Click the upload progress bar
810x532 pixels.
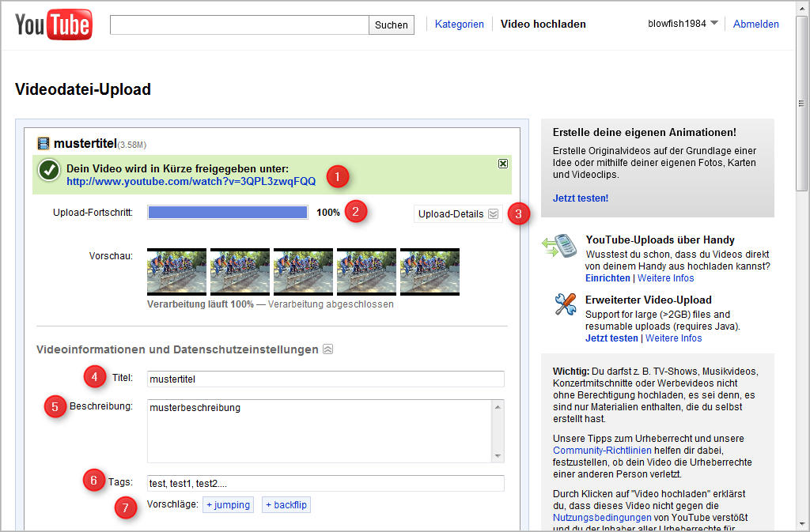coord(228,213)
